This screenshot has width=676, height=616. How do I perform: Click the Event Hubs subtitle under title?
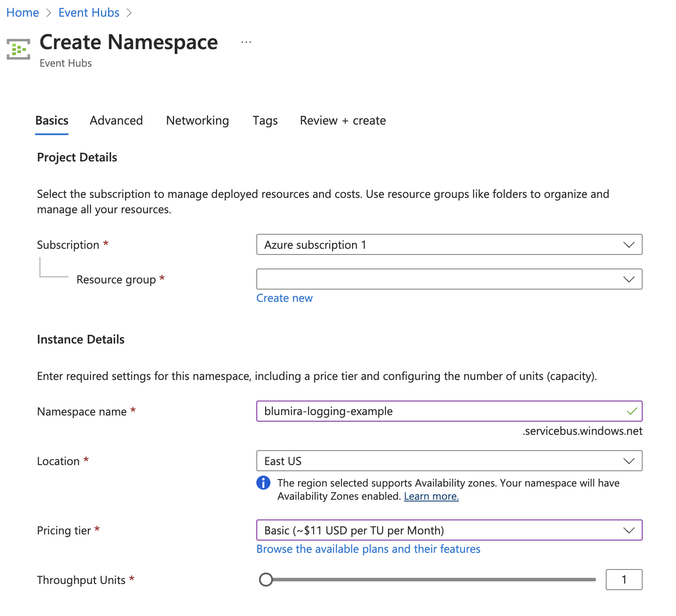(66, 63)
